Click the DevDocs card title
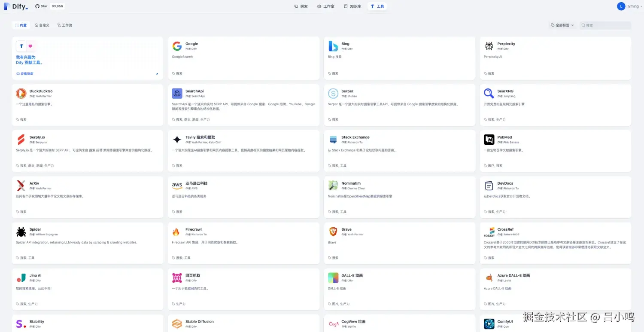 505,183
